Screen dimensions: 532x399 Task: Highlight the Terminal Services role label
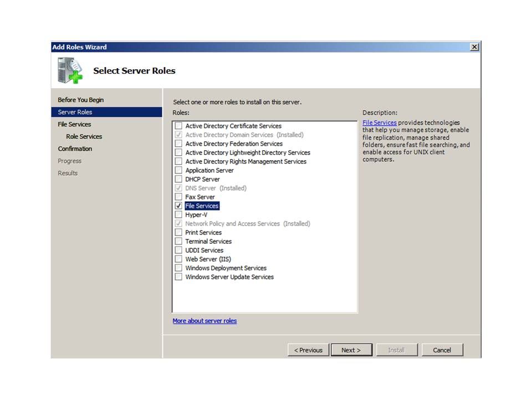click(208, 242)
